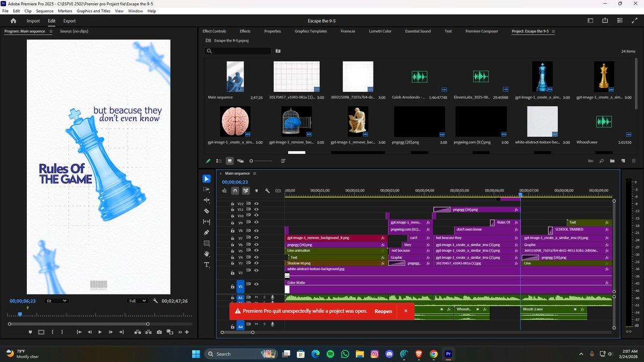Toggle snap in timeline
644x362 pixels.
click(235, 190)
